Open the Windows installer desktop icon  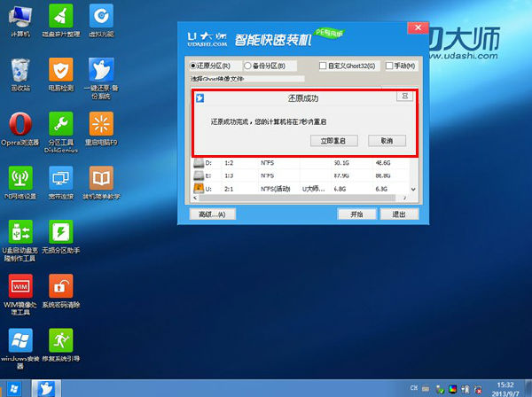click(x=20, y=343)
